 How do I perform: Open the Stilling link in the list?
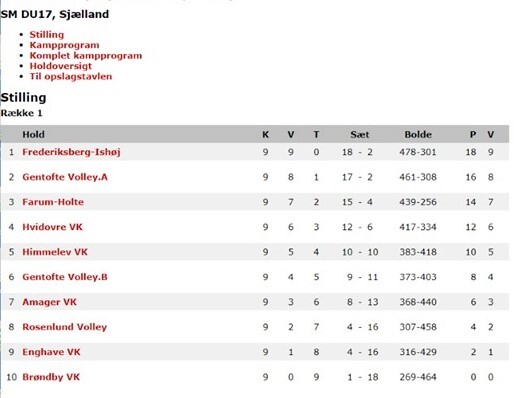coord(47,35)
